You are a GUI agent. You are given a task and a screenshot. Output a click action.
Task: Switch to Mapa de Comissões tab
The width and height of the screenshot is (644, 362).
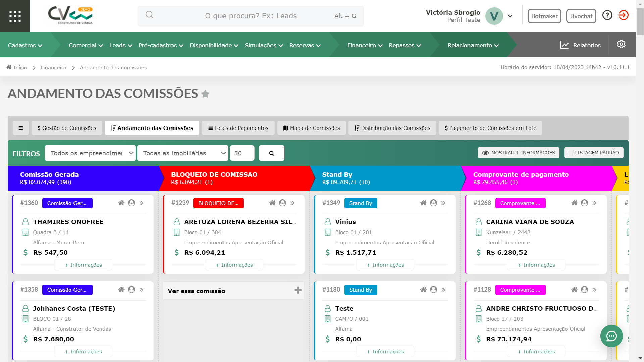point(311,128)
